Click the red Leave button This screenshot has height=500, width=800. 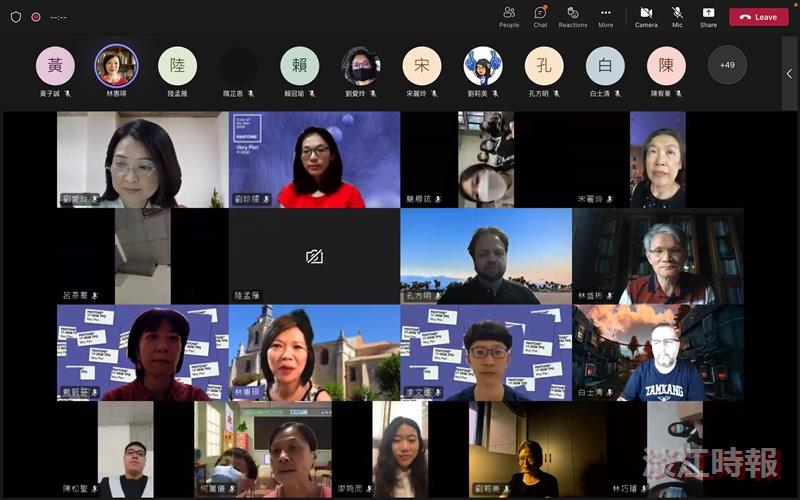[x=759, y=17]
